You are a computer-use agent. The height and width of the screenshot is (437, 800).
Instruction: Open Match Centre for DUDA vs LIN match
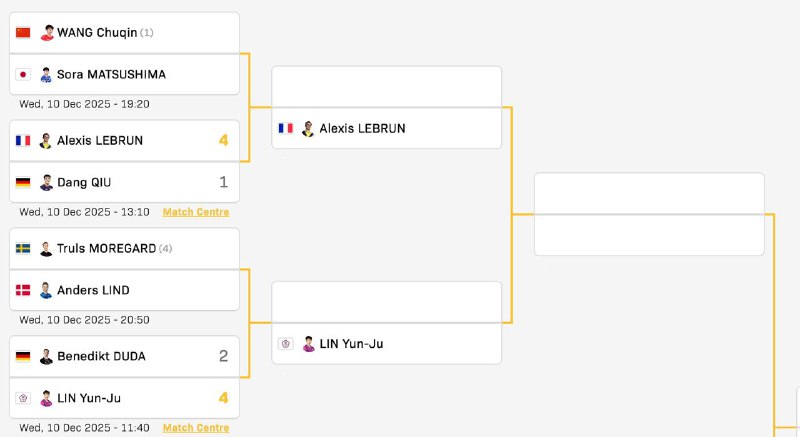196,428
